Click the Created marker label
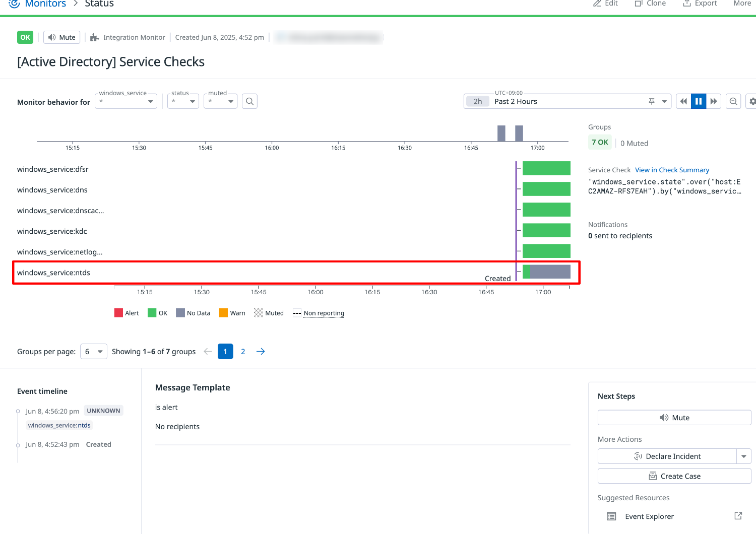756x534 pixels. click(x=497, y=279)
